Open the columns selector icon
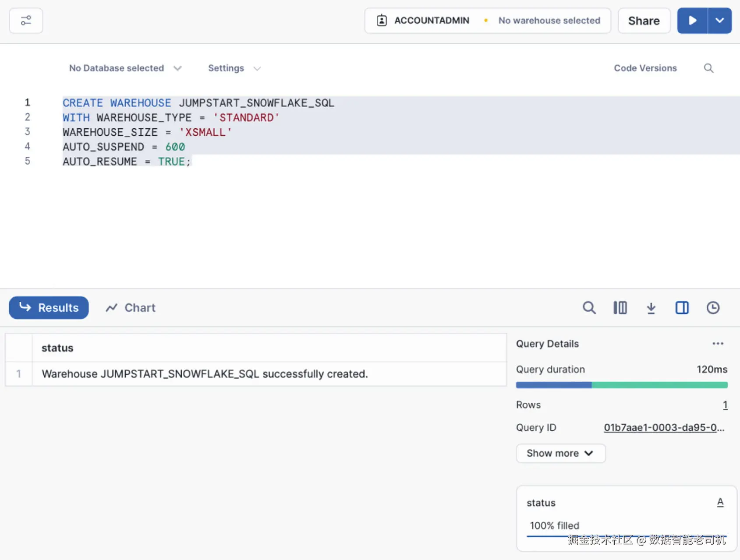 coord(620,308)
